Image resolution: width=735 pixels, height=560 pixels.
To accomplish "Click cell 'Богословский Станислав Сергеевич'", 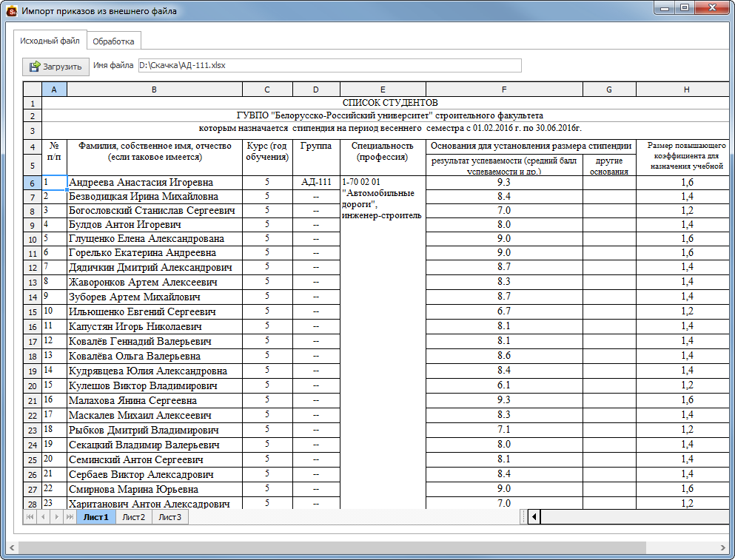I will 155,210.
